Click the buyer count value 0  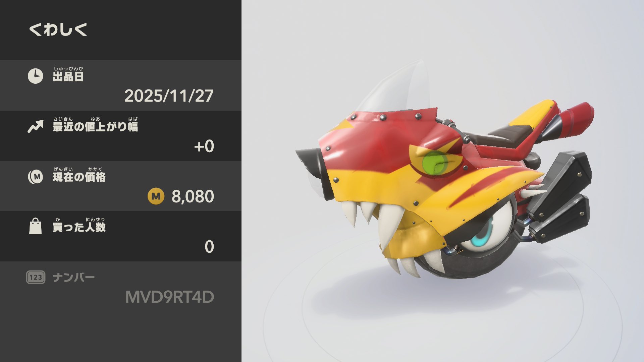(209, 247)
